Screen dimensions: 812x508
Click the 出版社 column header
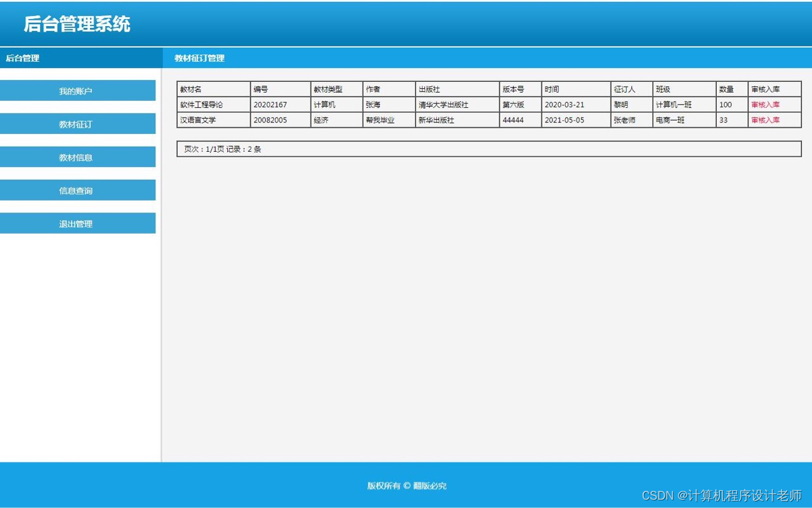coord(457,90)
